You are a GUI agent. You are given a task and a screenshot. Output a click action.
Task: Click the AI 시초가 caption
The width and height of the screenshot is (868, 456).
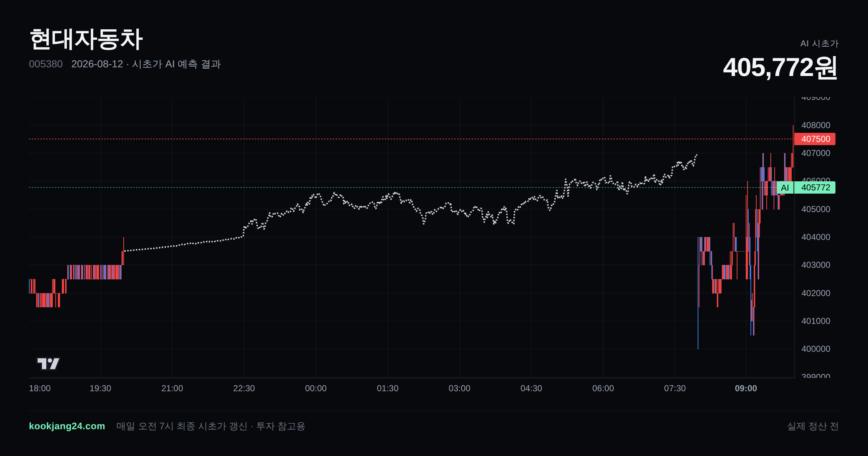(819, 43)
